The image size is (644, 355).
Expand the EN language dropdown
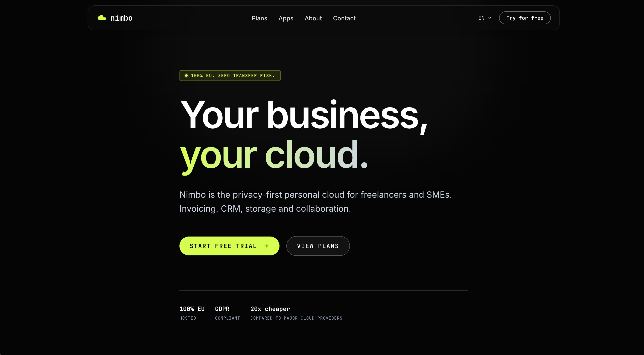click(485, 18)
